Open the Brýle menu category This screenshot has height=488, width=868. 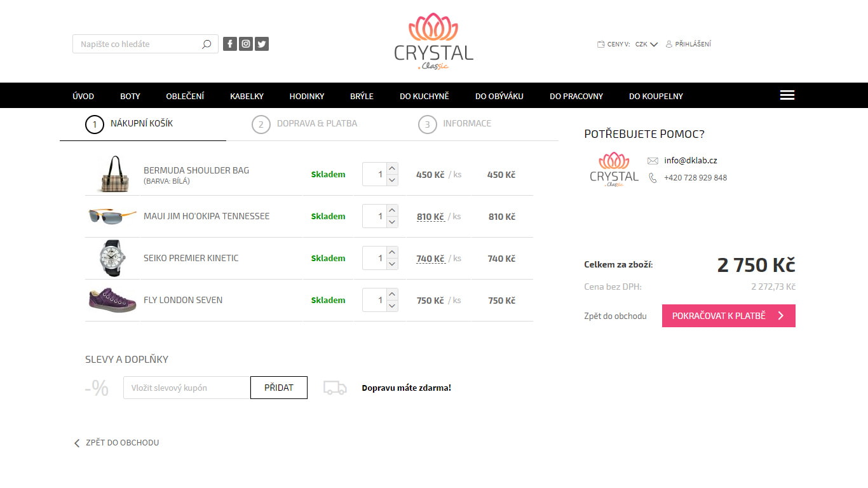[362, 96]
